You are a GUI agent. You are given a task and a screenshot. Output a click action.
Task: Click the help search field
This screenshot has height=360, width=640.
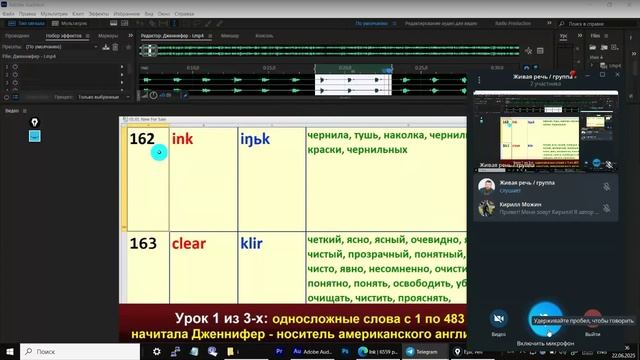tap(598, 24)
